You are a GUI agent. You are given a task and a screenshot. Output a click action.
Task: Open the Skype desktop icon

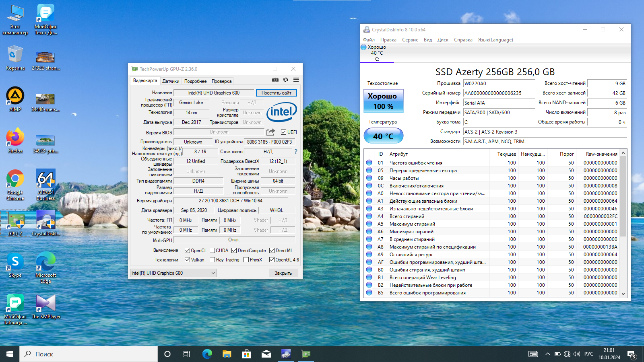15,265
